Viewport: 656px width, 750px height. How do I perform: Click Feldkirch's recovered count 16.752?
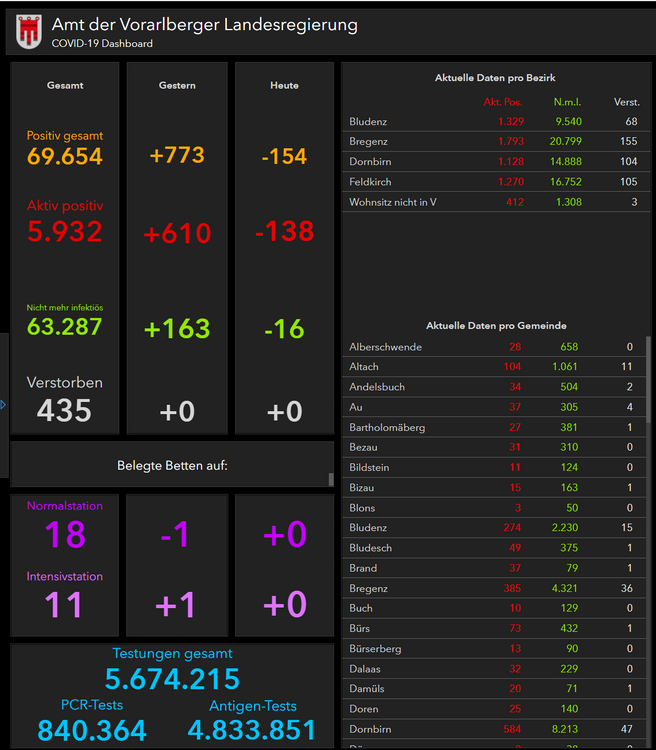(x=566, y=182)
